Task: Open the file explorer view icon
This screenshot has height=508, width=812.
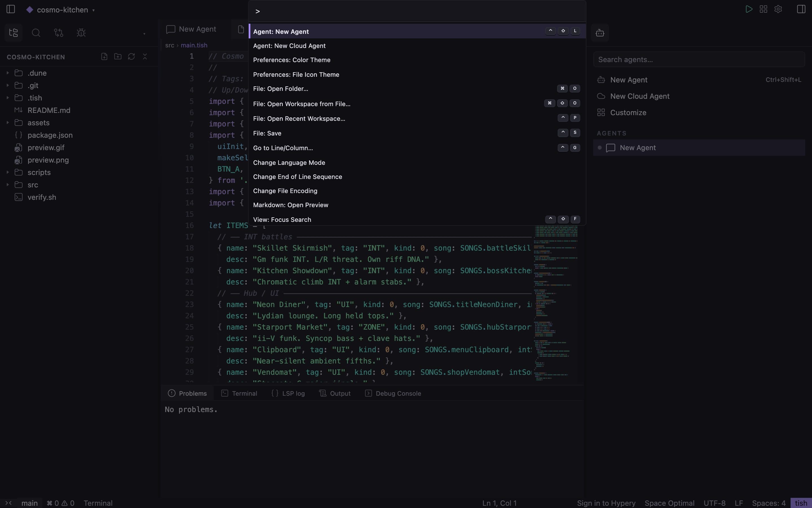Action: tap(14, 32)
